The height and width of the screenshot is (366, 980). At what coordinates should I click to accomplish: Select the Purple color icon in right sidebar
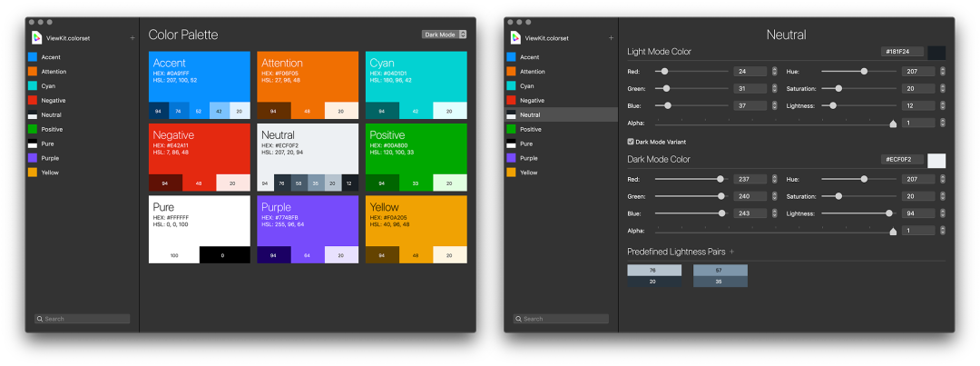[x=511, y=158]
